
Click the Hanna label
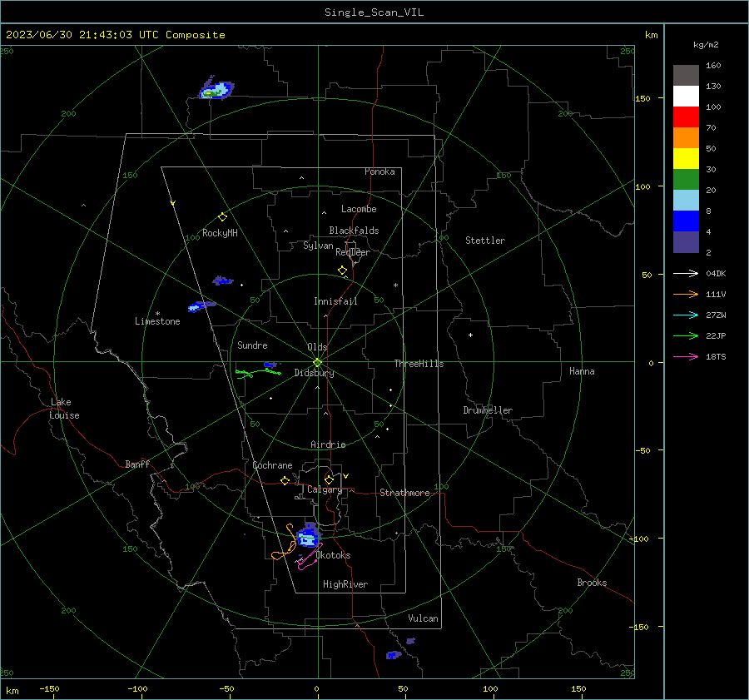[582, 371]
